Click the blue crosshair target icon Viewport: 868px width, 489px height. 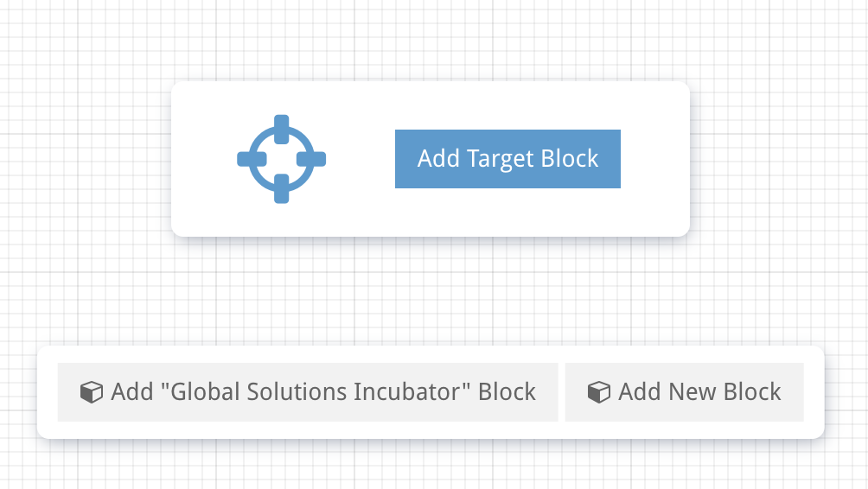281,159
